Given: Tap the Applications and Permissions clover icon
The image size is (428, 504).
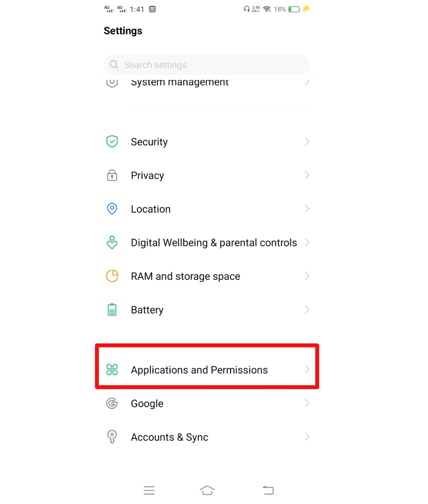Looking at the screenshot, I should (x=112, y=370).
